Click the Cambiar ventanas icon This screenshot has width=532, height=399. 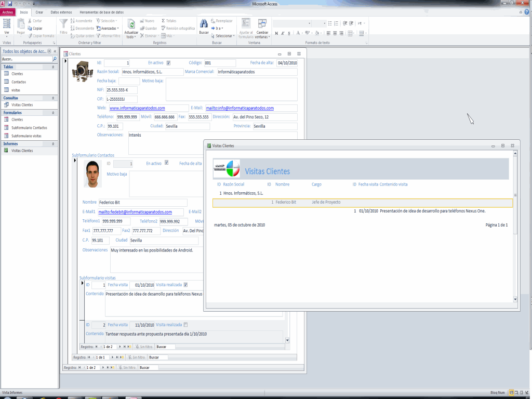pos(262,24)
